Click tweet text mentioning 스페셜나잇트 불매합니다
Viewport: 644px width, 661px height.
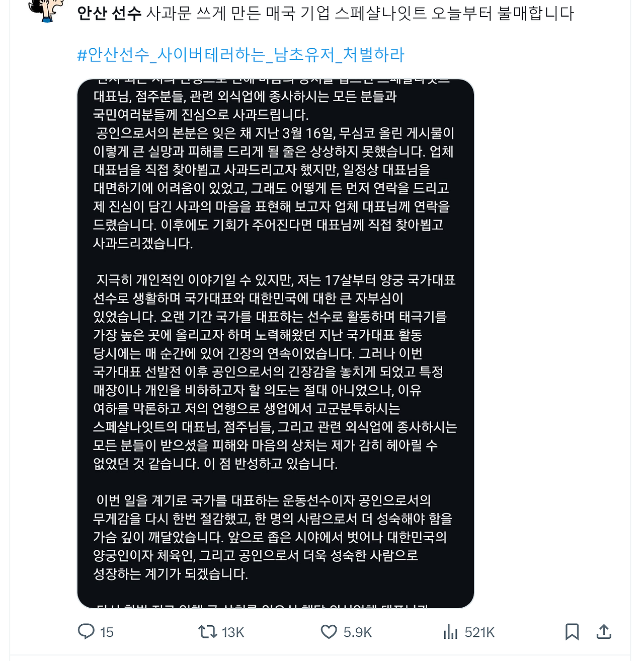pos(454,13)
